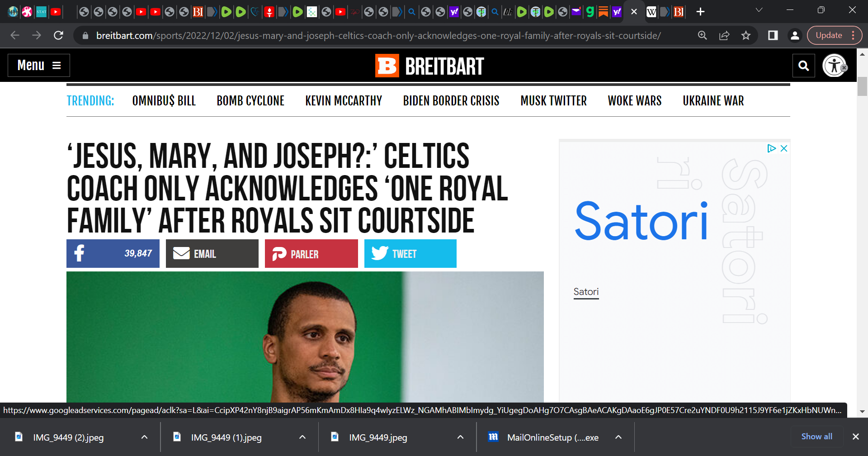The image size is (868, 456).
Task: Click the page scrollbar thumb
Action: [x=862, y=86]
